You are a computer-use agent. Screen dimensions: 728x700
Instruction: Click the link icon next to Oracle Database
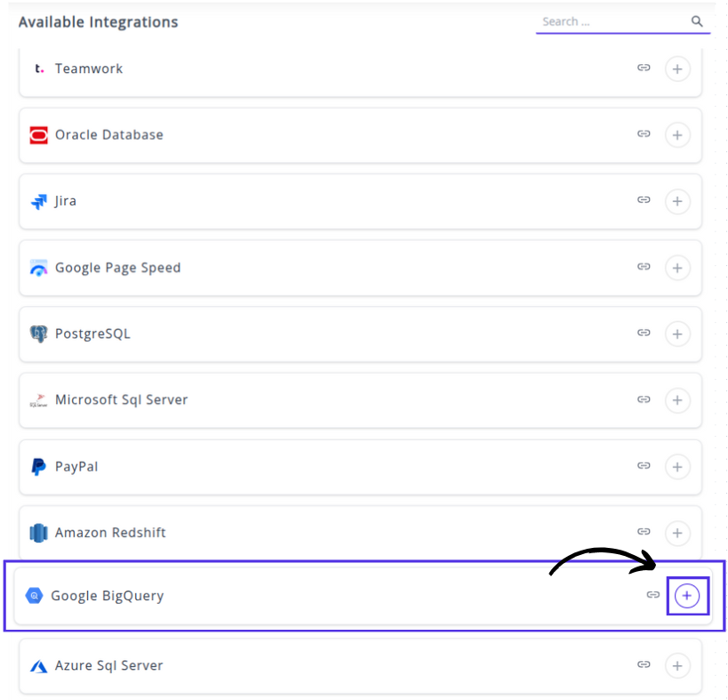[x=644, y=134]
